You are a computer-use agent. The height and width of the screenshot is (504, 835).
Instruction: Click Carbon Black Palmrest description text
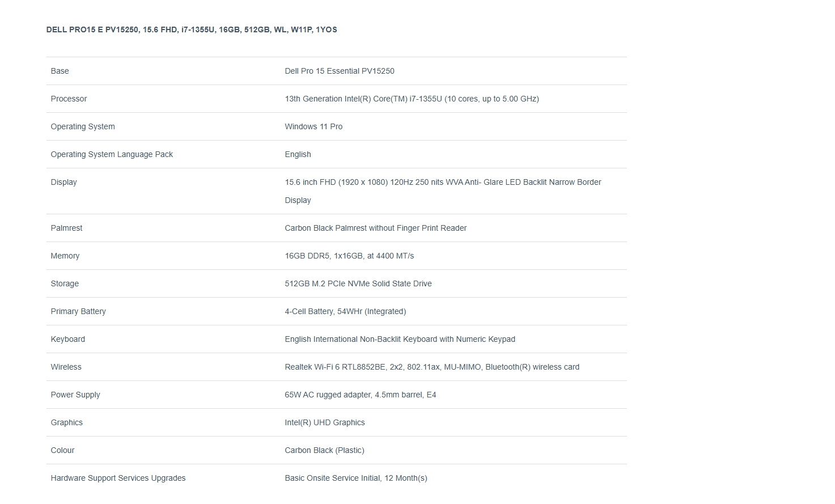click(x=376, y=228)
